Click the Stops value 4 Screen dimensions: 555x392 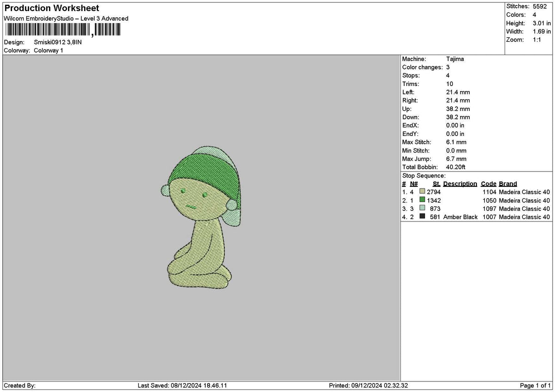pos(448,76)
